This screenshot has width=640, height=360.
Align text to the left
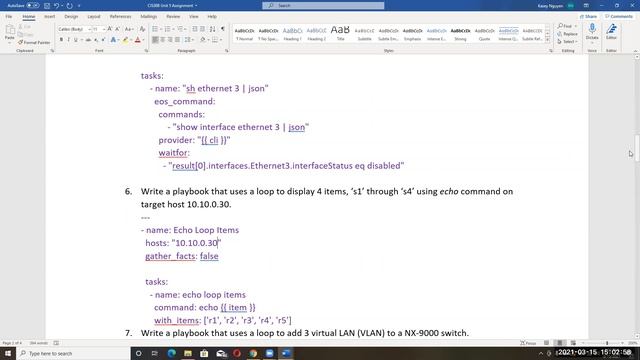coord(155,40)
